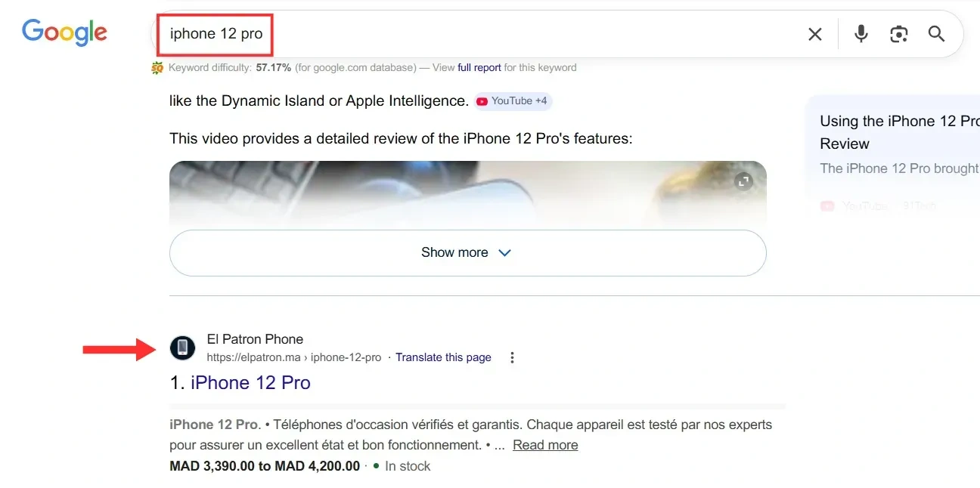
Task: Click the elpatron.ma iphone-12-pro URL
Action: tap(294, 357)
